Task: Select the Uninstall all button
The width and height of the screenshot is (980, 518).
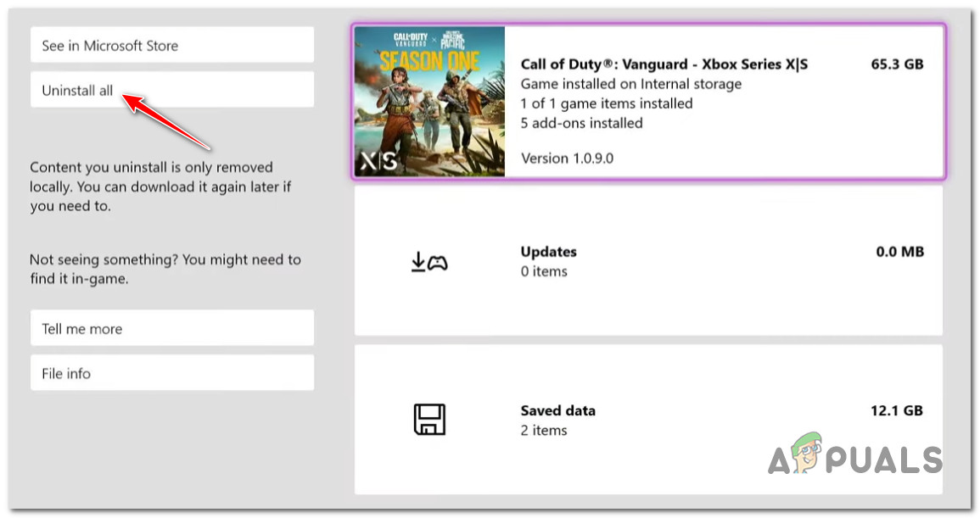Action: [x=172, y=89]
